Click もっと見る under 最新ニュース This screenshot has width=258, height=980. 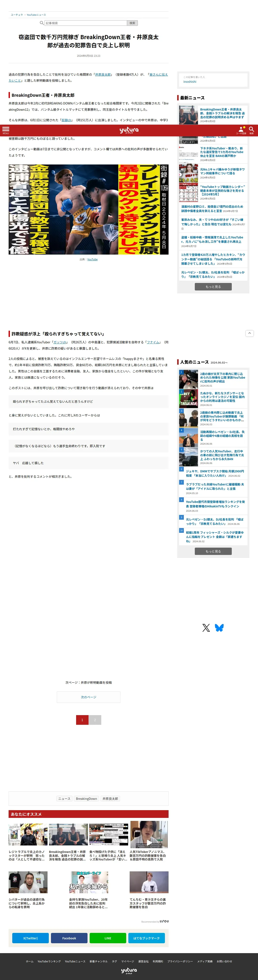(213, 287)
